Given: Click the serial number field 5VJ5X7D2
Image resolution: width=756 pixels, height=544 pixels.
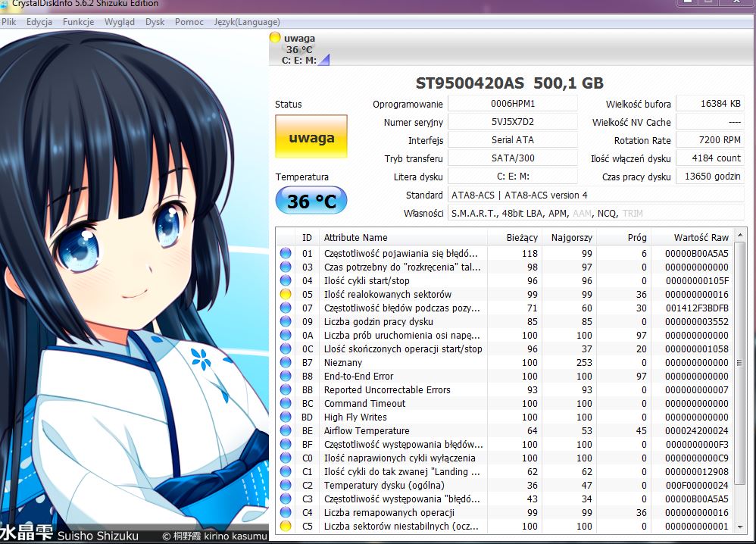Looking at the screenshot, I should coord(513,122).
